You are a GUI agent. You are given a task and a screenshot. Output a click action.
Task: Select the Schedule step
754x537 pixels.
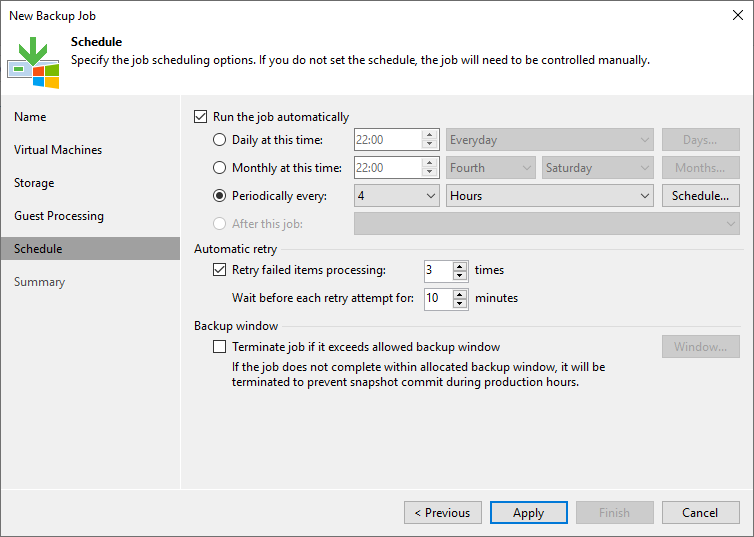pyautogui.click(x=90, y=249)
